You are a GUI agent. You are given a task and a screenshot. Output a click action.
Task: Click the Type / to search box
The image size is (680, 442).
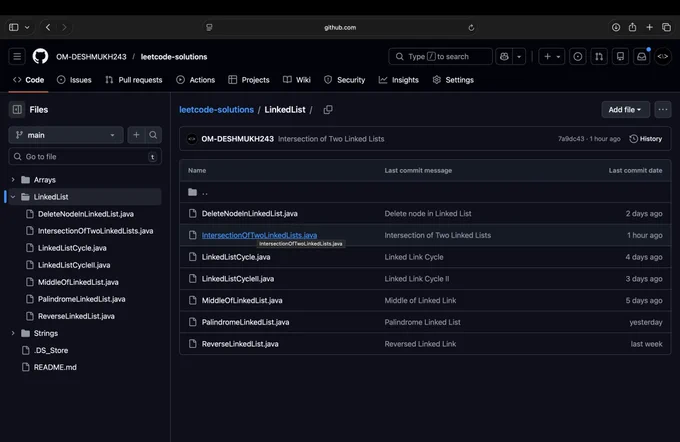tap(441, 56)
